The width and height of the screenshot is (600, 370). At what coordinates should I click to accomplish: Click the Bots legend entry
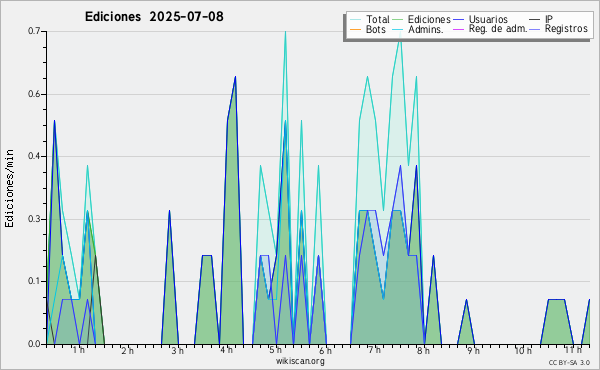click(368, 29)
